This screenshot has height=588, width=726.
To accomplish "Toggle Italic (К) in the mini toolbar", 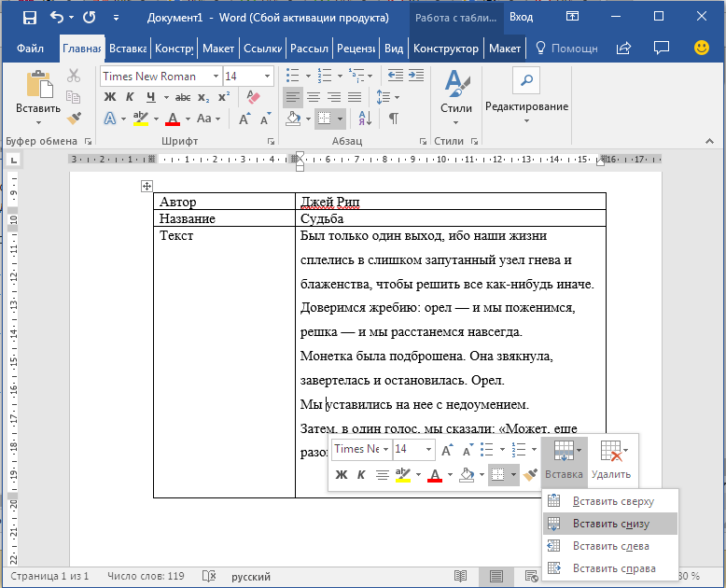I will 361,474.
